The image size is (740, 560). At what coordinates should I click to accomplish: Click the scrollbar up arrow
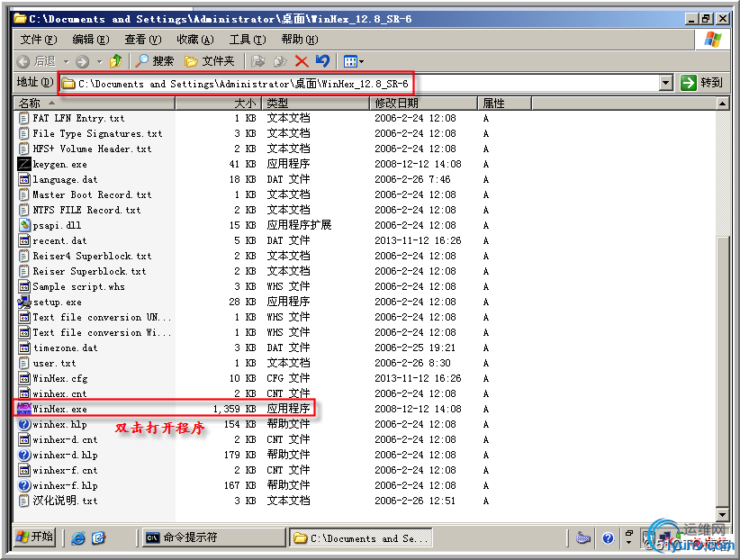[x=723, y=103]
